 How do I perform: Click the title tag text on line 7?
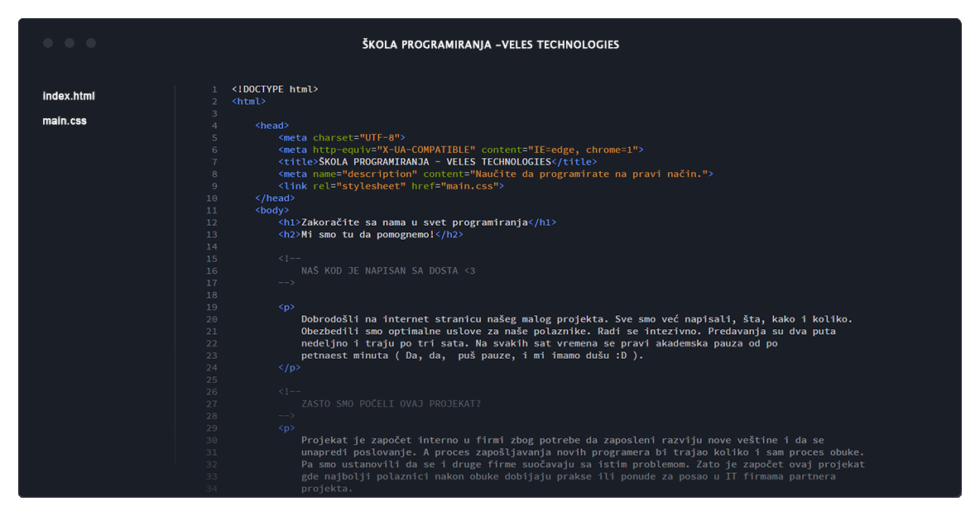pyautogui.click(x=435, y=162)
